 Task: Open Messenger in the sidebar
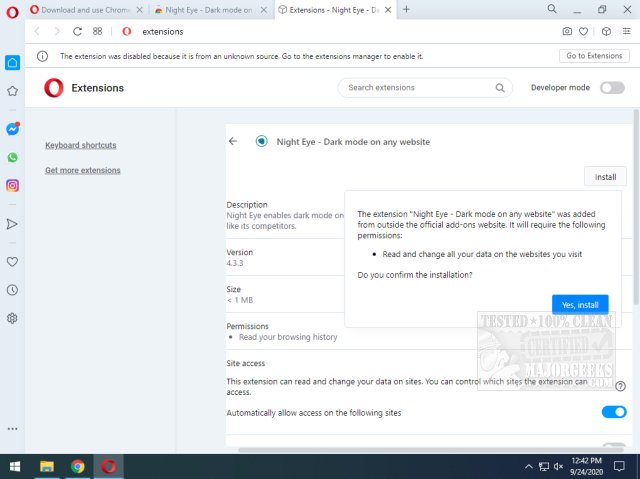pyautogui.click(x=13, y=129)
